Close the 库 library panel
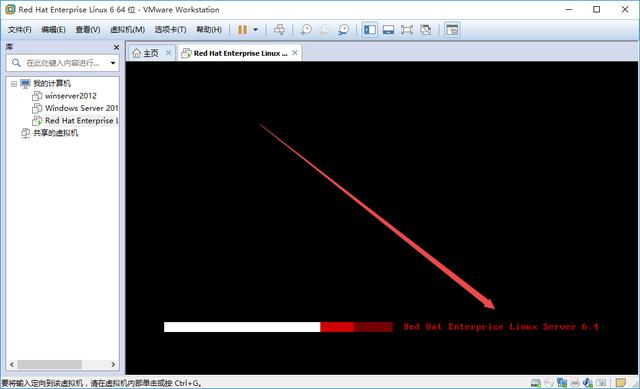 [116, 47]
